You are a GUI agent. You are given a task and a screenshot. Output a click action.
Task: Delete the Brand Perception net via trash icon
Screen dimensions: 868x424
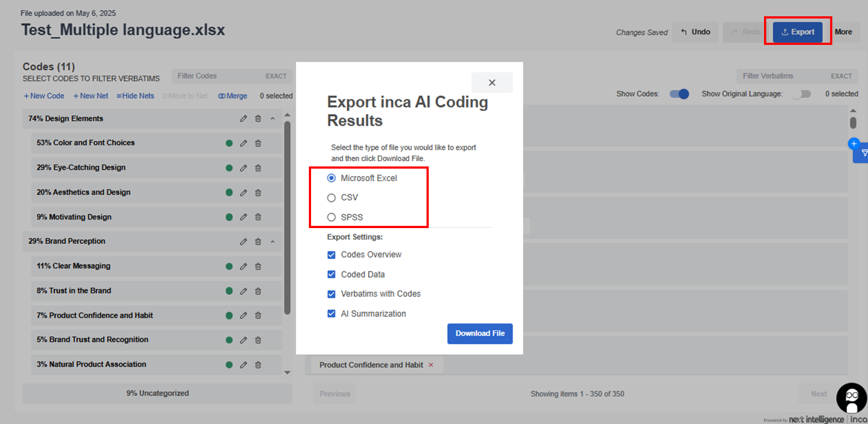258,241
